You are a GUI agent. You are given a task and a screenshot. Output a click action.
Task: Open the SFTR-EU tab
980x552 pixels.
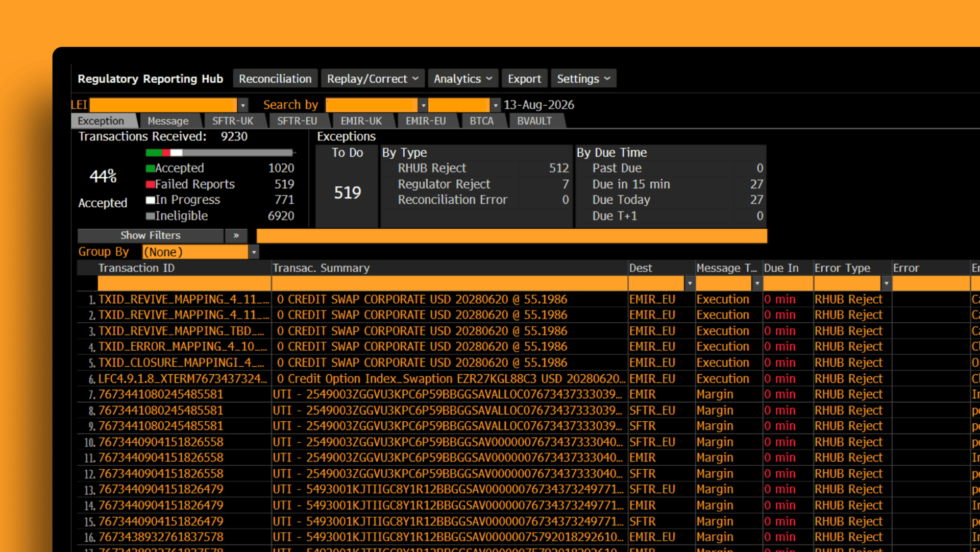(297, 121)
